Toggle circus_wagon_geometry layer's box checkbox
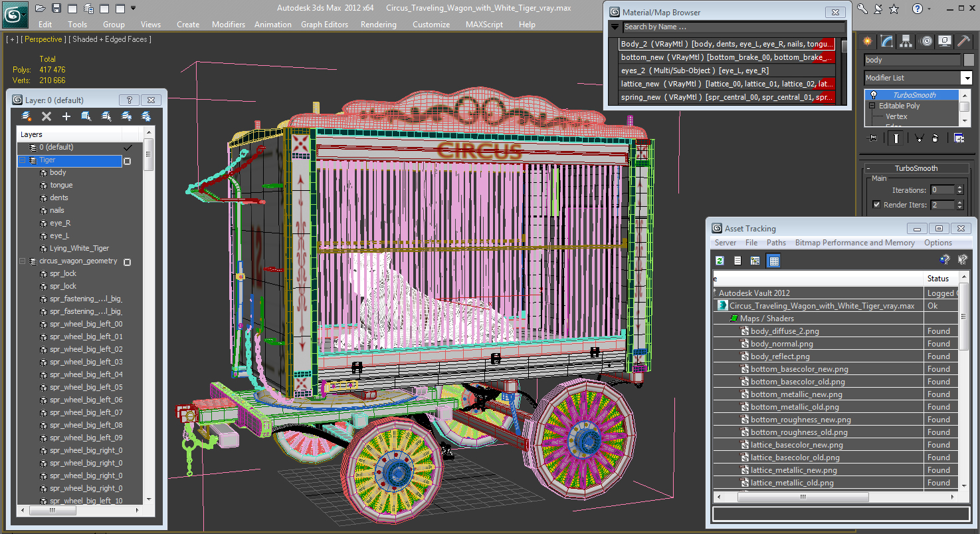 128,262
